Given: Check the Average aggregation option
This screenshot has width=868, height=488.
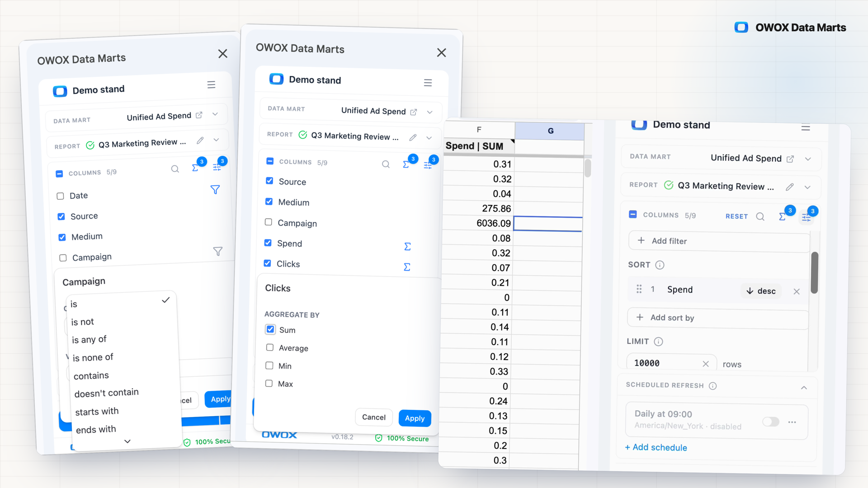Looking at the screenshot, I should tap(270, 347).
